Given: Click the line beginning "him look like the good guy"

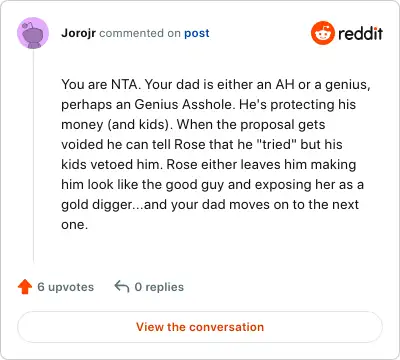Looking at the screenshot, I should tap(212, 185).
